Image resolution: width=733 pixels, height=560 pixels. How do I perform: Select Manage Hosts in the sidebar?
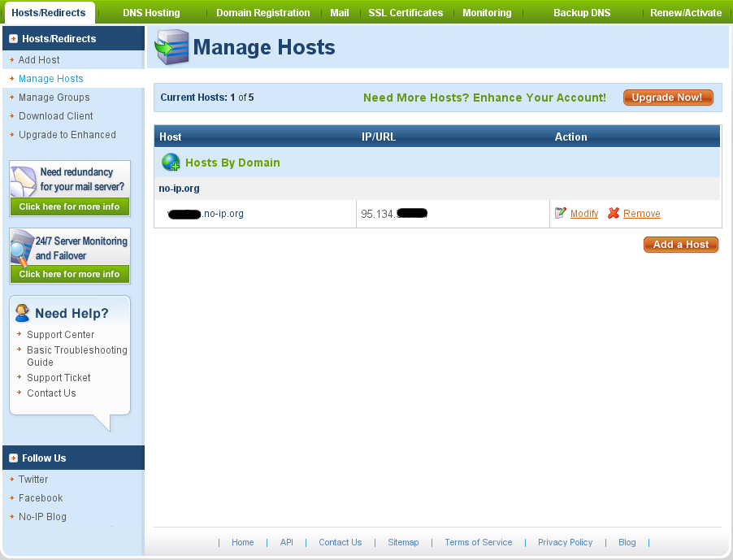[x=51, y=79]
